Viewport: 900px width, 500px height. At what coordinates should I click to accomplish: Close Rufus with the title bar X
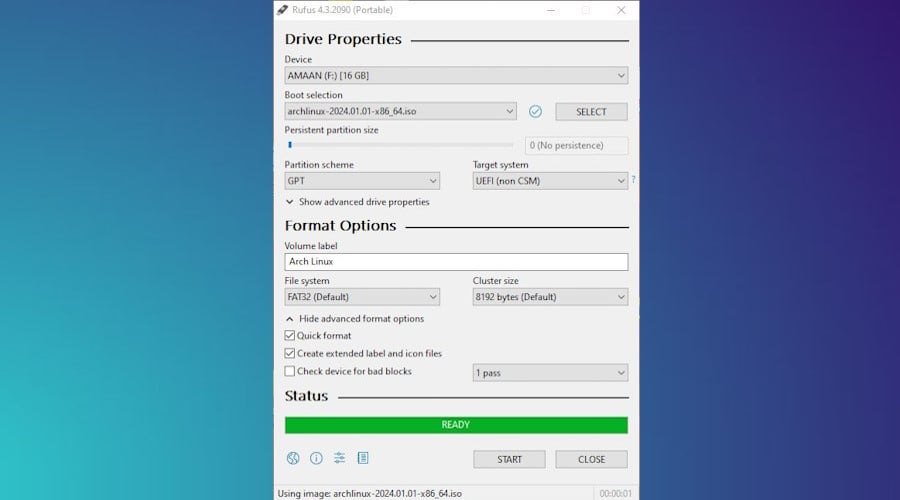[621, 10]
